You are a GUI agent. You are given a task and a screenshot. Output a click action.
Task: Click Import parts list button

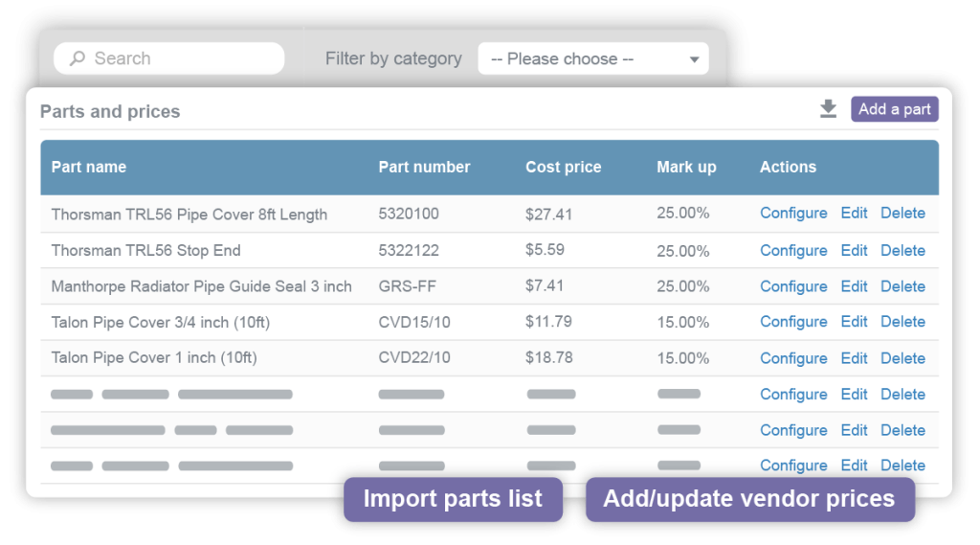coord(453,499)
